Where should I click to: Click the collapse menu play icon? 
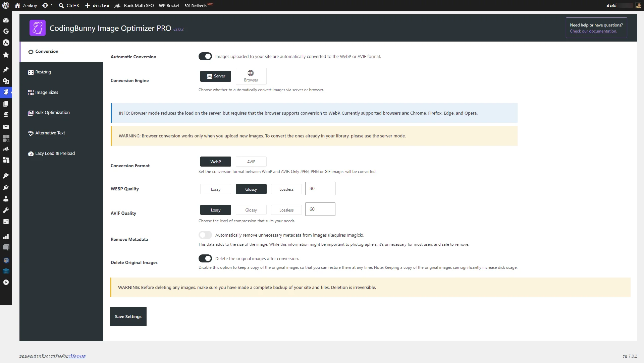pyautogui.click(x=6, y=282)
